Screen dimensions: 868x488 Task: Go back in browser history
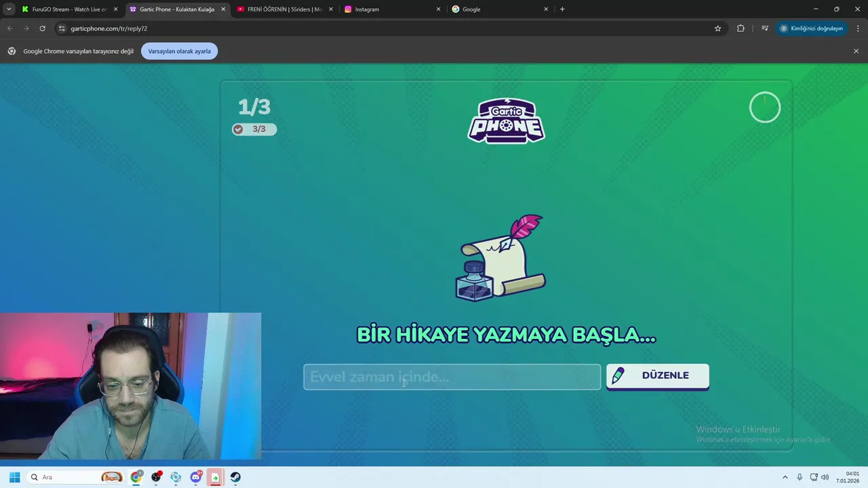pos(9,28)
